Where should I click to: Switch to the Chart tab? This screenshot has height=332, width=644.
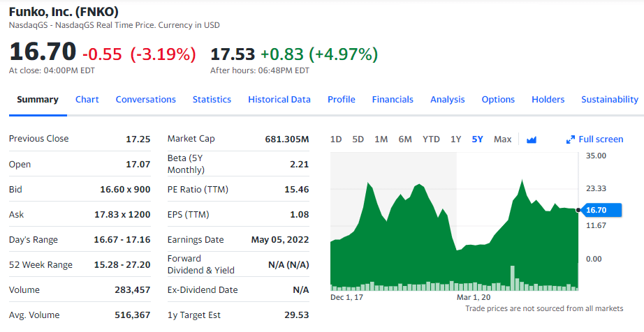coord(87,100)
